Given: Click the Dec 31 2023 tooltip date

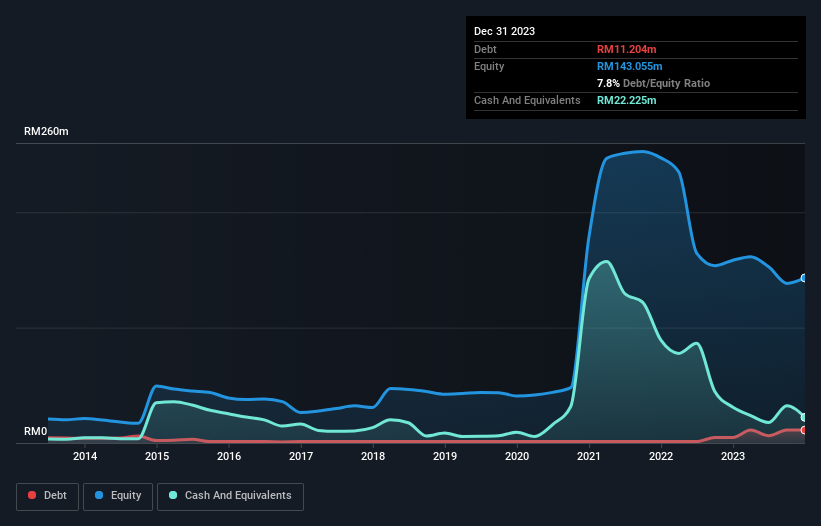Looking at the screenshot, I should [x=504, y=31].
